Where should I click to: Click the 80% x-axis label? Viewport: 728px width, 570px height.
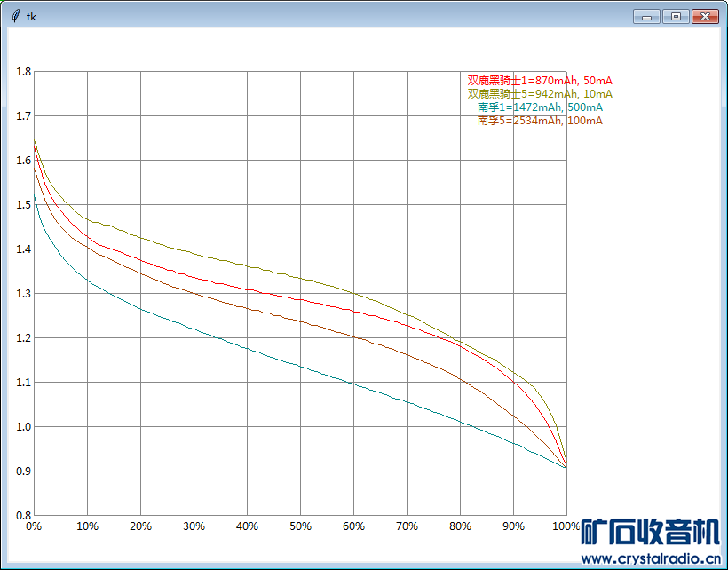[460, 526]
